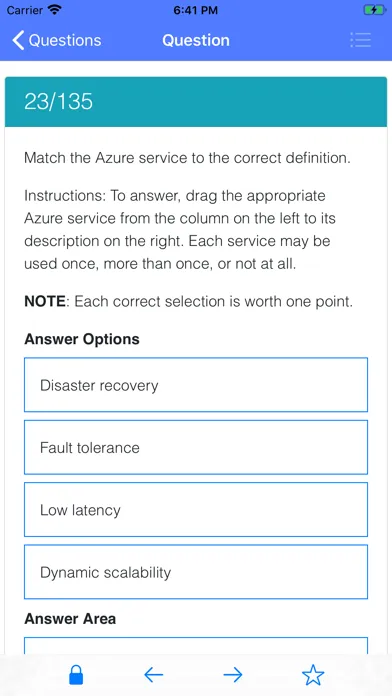Select the Low latency option
Viewport: 392px width, 696px height.
point(196,510)
